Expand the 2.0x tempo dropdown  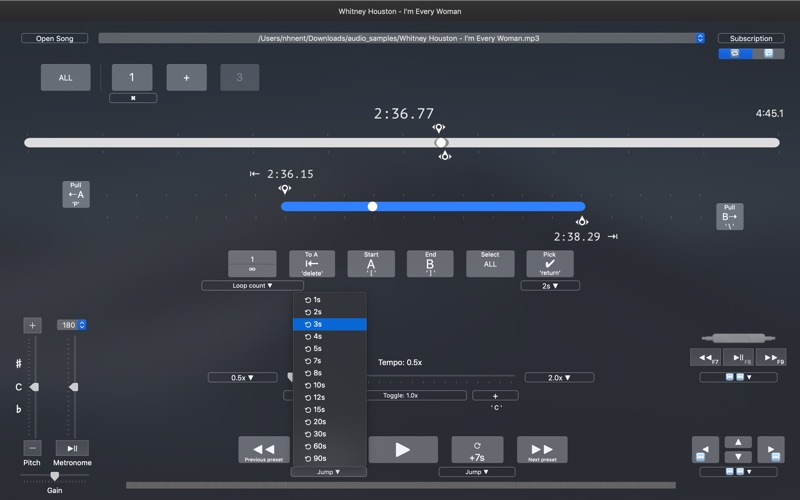[x=558, y=378]
